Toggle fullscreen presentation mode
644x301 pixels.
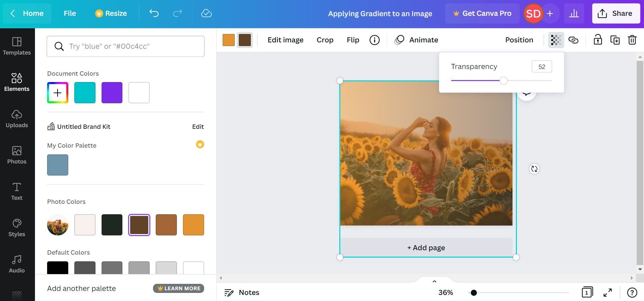click(608, 293)
